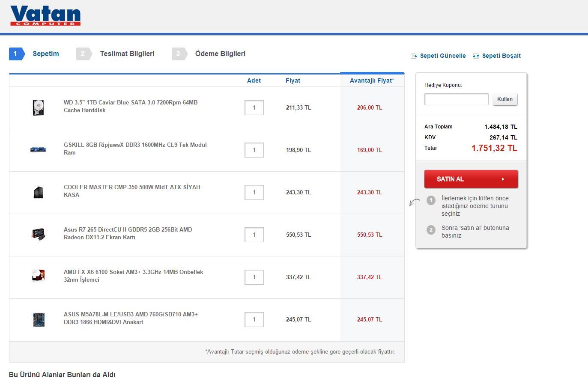Open the Asus R7 265 graphics card thumbnail
This screenshot has height=378, width=588.
point(38,235)
